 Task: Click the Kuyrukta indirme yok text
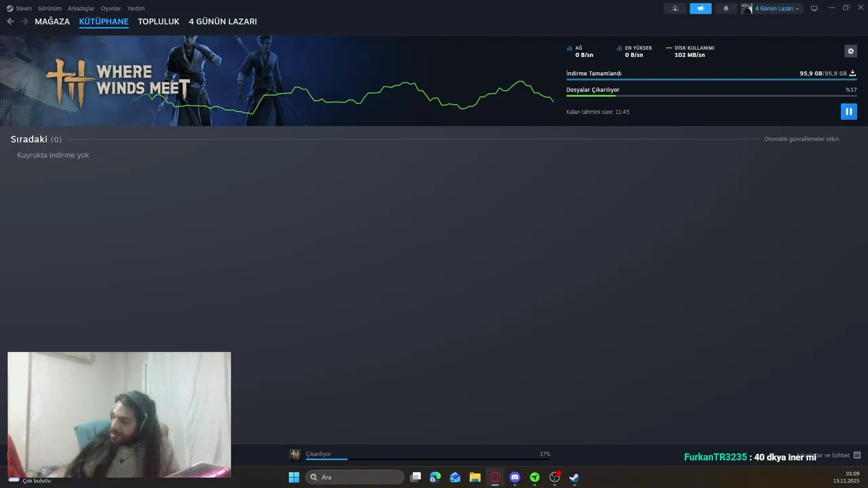[53, 155]
